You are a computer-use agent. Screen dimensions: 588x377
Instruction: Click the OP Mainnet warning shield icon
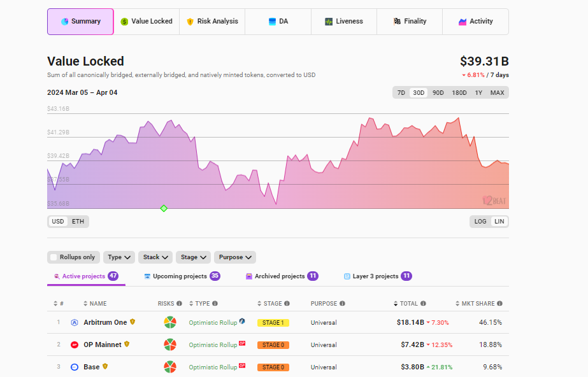pyautogui.click(x=127, y=344)
